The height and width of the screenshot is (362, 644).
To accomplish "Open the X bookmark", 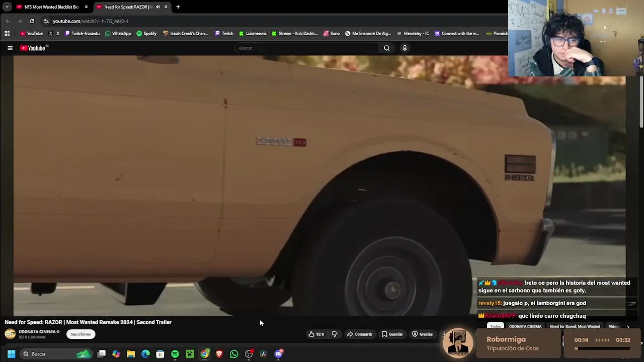I will [x=54, y=34].
